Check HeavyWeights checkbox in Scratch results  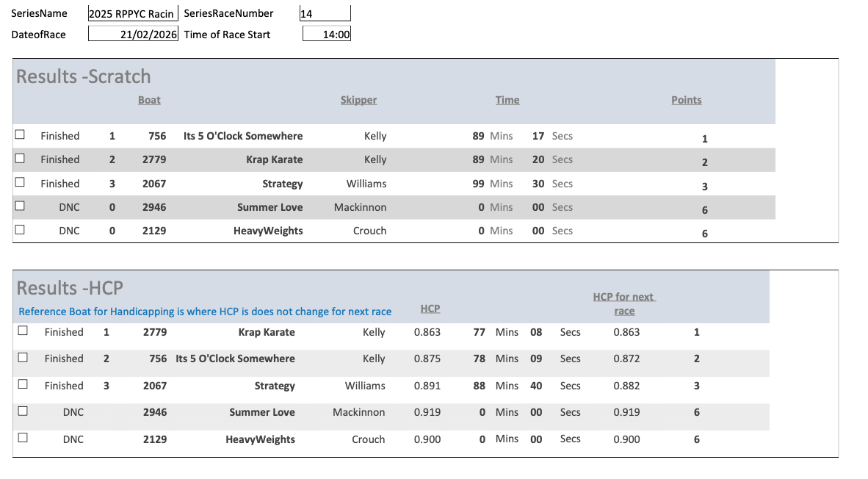(21, 230)
